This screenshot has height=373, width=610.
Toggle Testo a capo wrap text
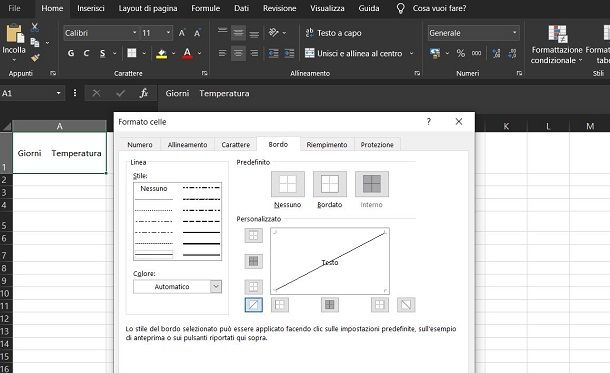click(333, 33)
